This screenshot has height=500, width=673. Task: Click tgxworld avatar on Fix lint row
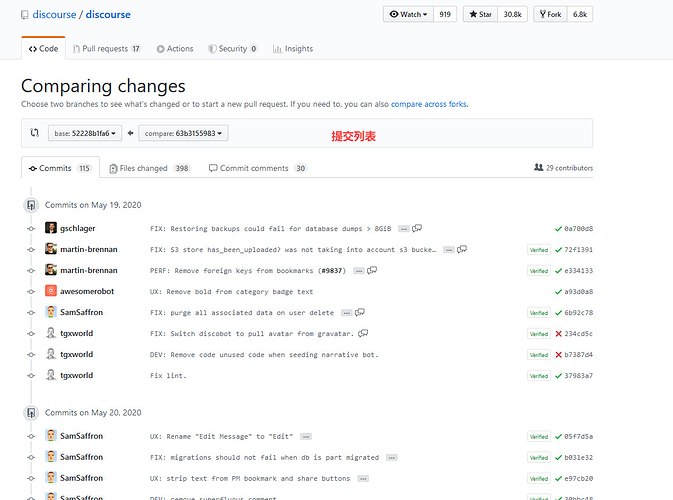(x=51, y=375)
